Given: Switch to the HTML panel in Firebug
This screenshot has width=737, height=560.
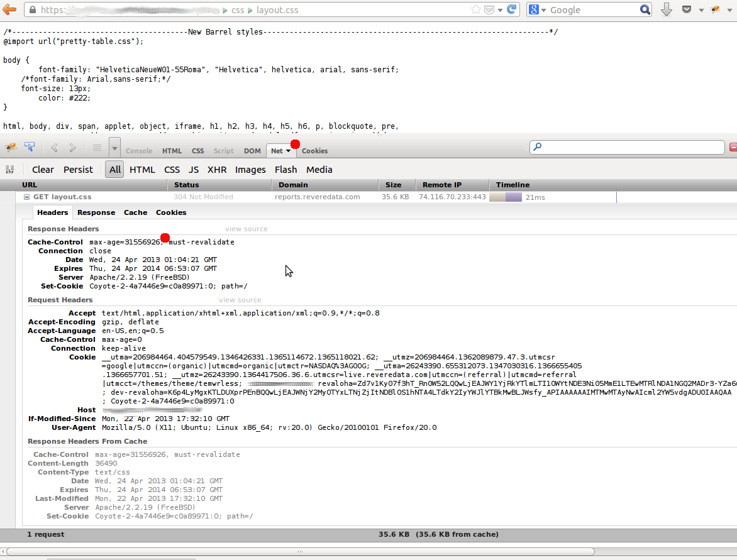Looking at the screenshot, I should point(172,151).
